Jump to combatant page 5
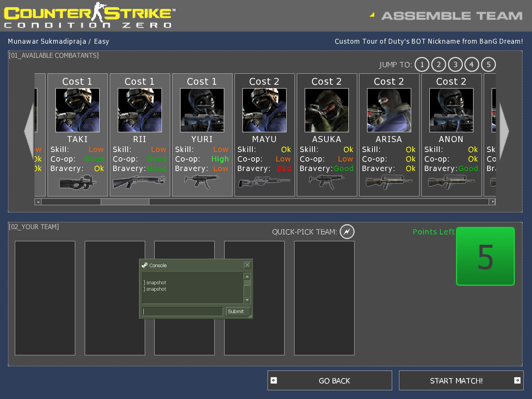 (x=489, y=65)
